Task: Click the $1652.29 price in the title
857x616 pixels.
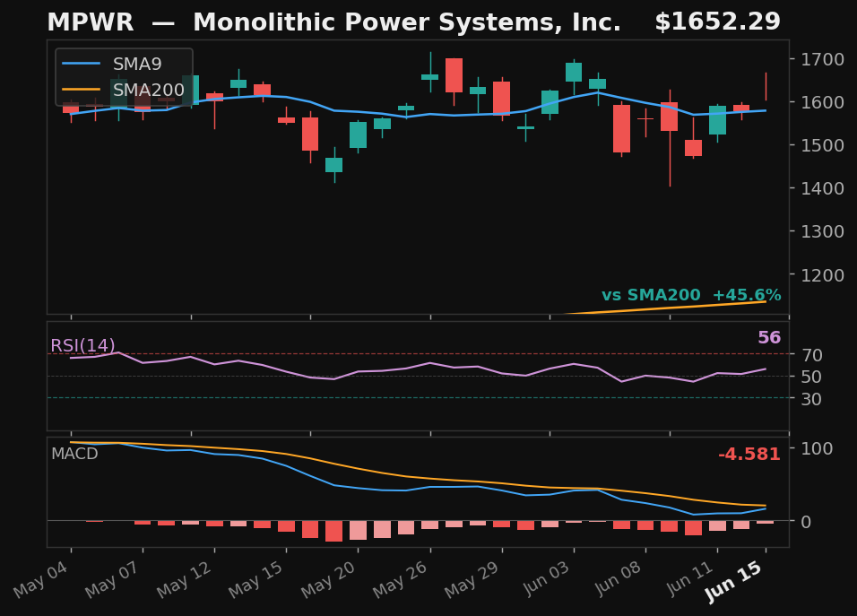Action: click(x=718, y=22)
